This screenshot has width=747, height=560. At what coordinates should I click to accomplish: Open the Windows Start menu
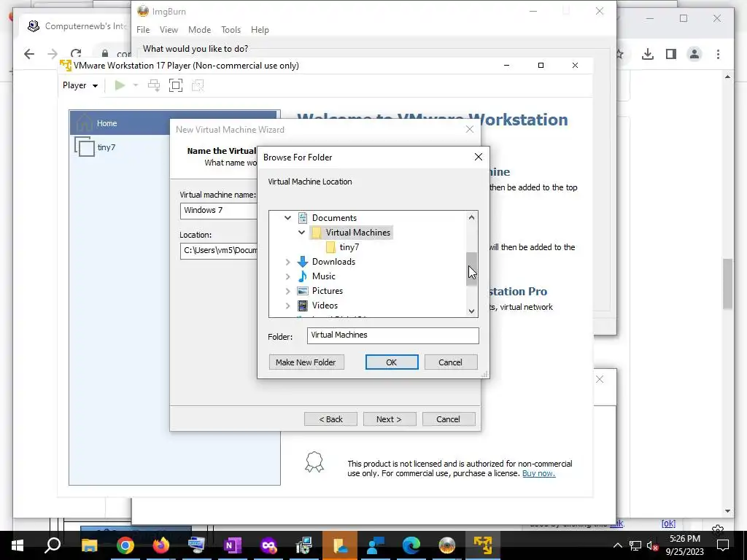[18, 545]
